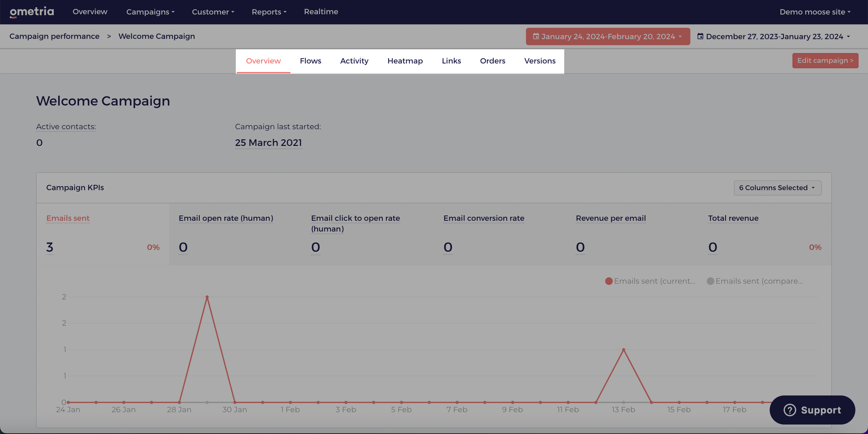The height and width of the screenshot is (434, 868).
Task: Expand the 6 Columns Selected dropdown
Action: (x=777, y=188)
